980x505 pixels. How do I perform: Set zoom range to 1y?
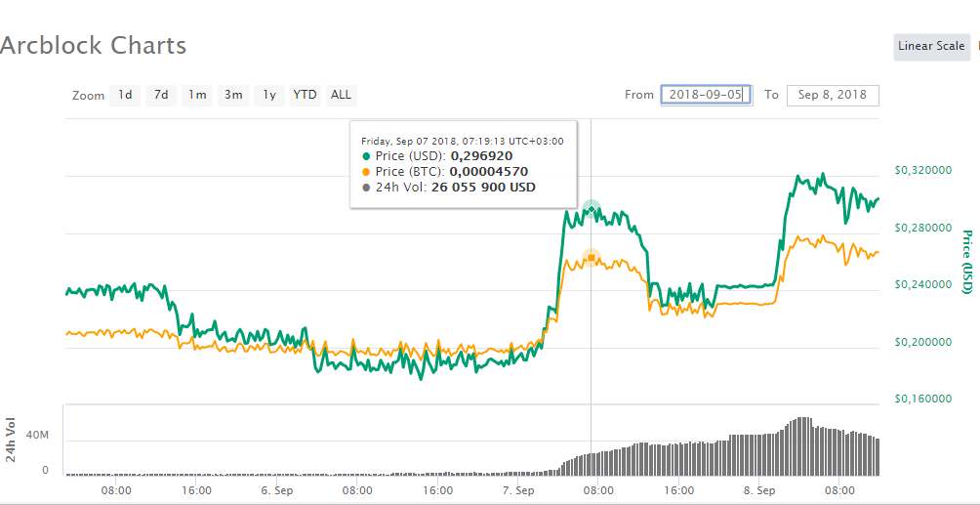click(x=269, y=95)
